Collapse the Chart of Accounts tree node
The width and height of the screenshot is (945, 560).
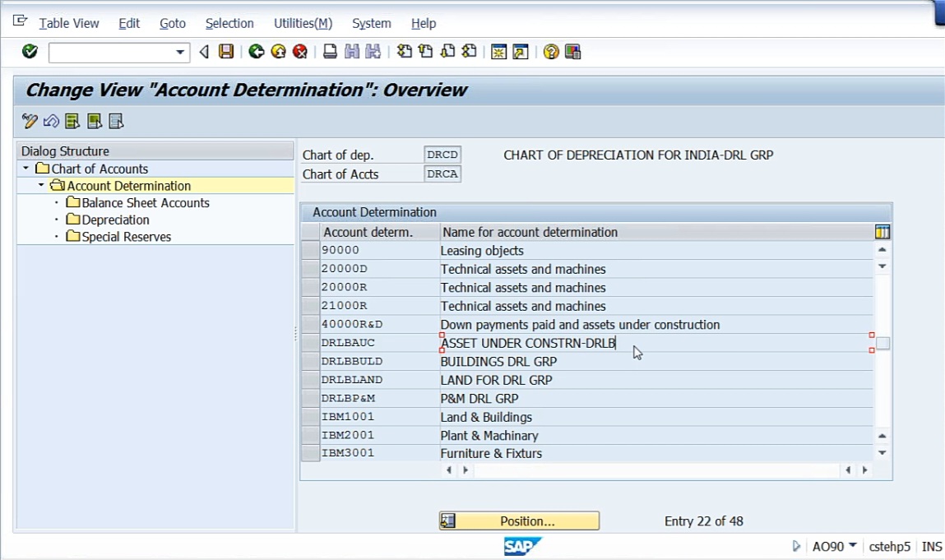tap(26, 169)
